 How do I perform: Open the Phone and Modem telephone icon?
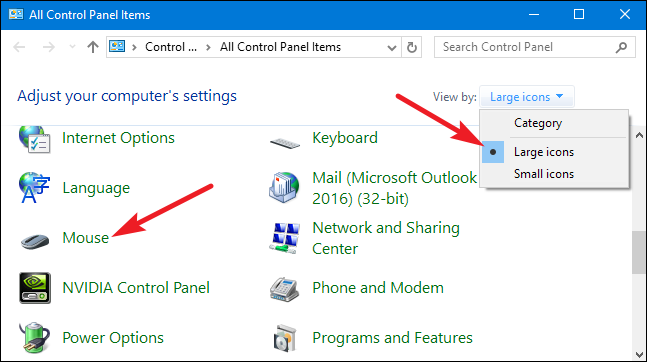click(x=284, y=289)
